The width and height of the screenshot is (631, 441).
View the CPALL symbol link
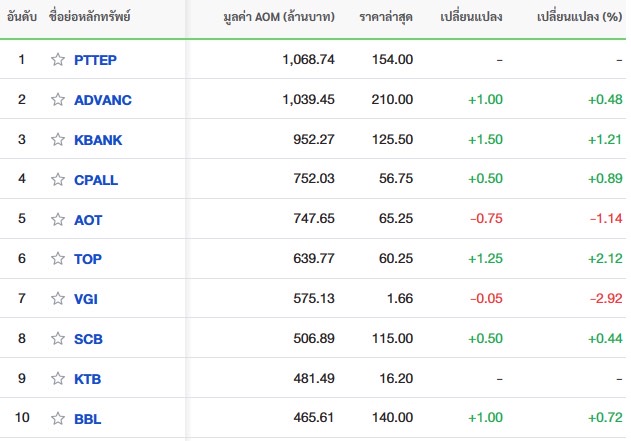(96, 180)
